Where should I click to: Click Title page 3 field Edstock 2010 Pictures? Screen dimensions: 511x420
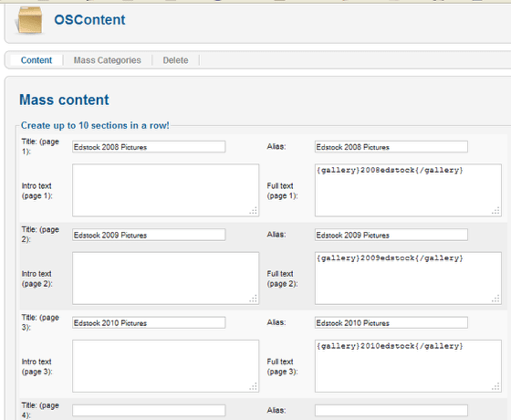pos(149,322)
